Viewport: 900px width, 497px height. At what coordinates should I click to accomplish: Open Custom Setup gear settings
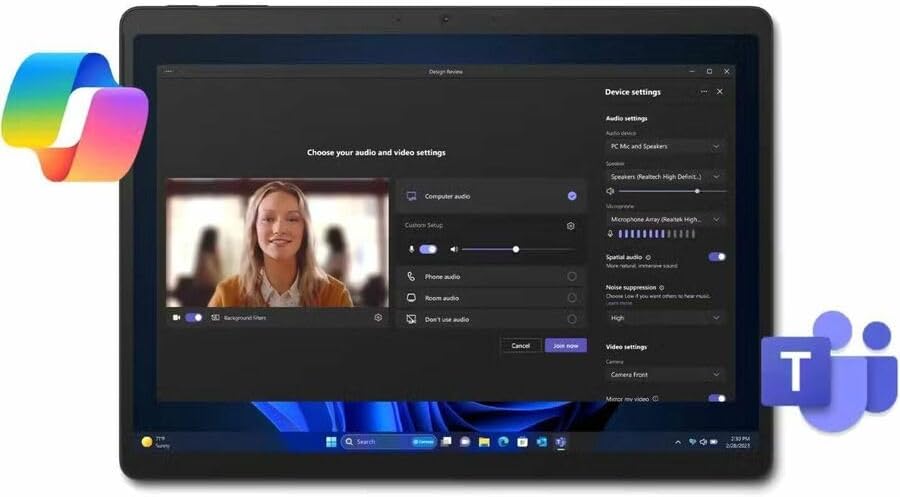tap(571, 226)
